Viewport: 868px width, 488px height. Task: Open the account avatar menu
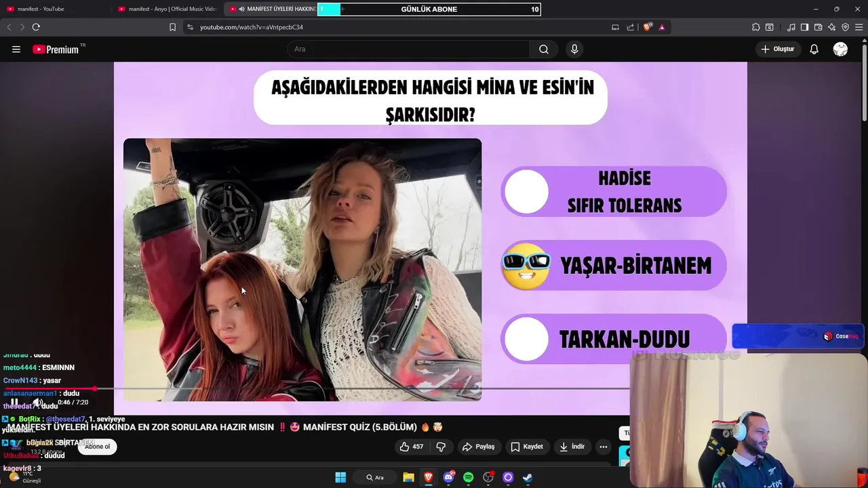coord(840,49)
